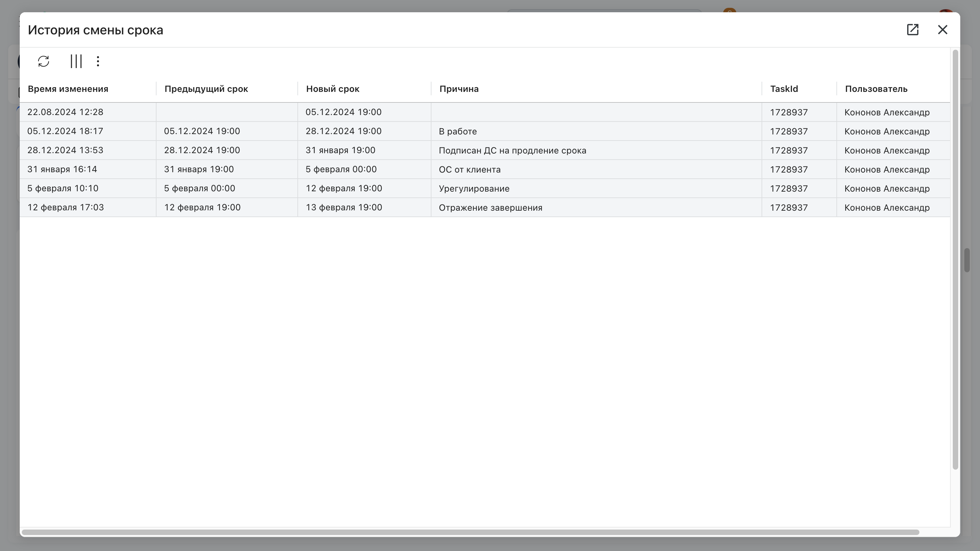The width and height of the screenshot is (980, 551).
Task: Click Кононов Александр in the Отражение завершения row
Action: (887, 208)
